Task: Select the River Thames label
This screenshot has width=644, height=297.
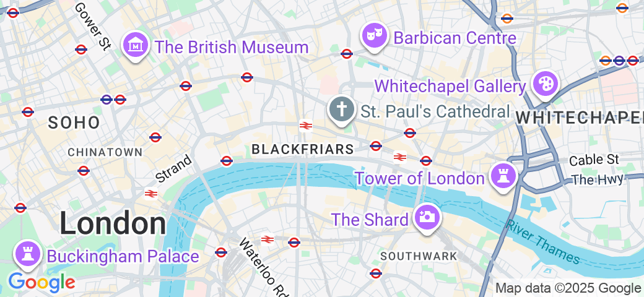Action: [543, 242]
